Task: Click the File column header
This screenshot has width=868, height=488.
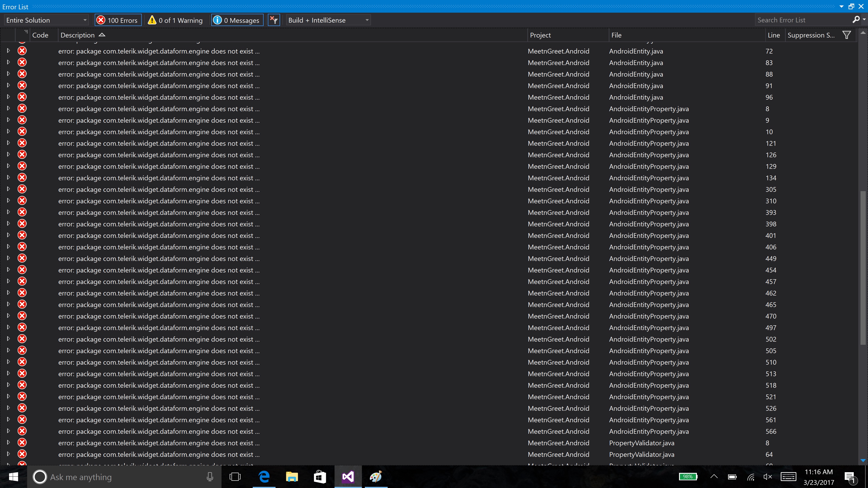Action: [x=616, y=35]
